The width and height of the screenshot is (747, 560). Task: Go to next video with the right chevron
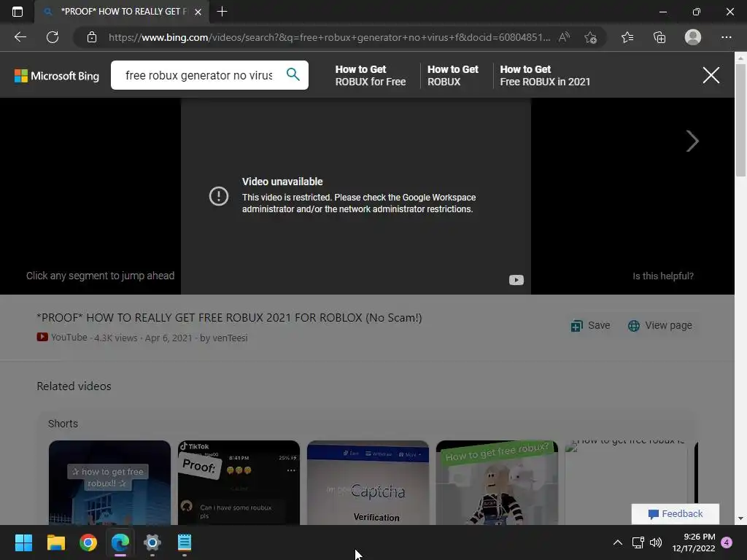pos(692,141)
